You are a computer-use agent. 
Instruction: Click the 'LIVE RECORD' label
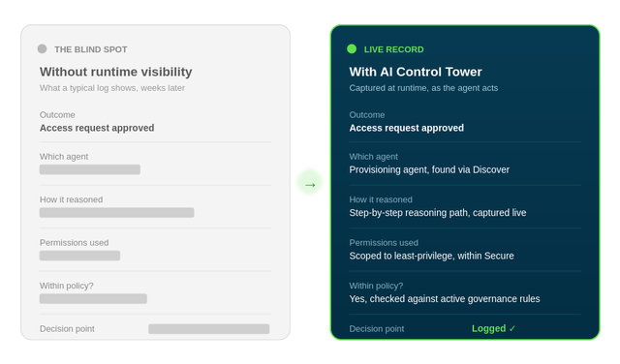pos(394,49)
